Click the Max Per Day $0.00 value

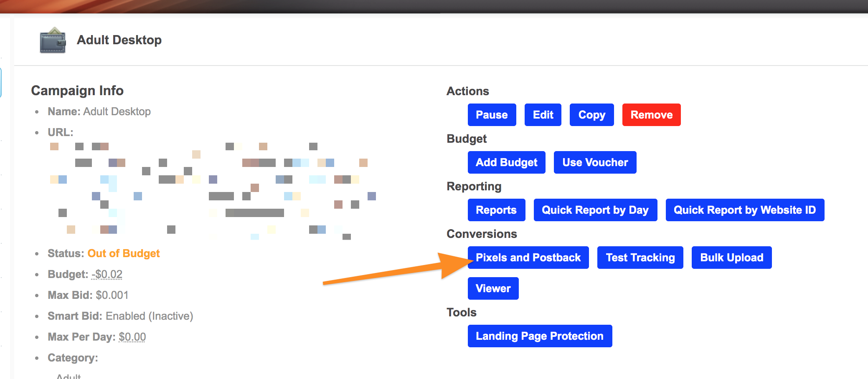132,337
